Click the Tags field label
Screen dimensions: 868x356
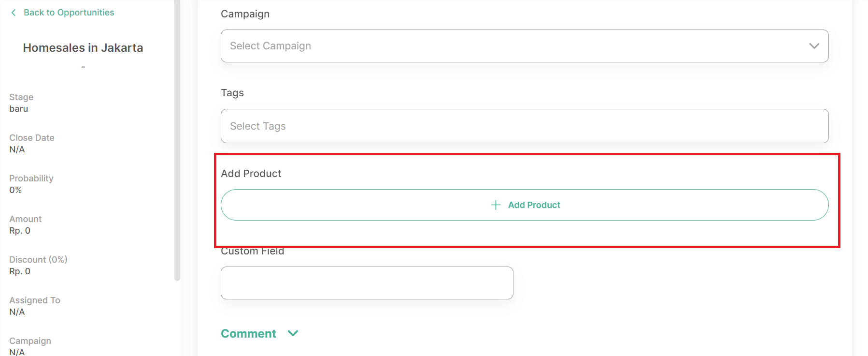(x=232, y=93)
